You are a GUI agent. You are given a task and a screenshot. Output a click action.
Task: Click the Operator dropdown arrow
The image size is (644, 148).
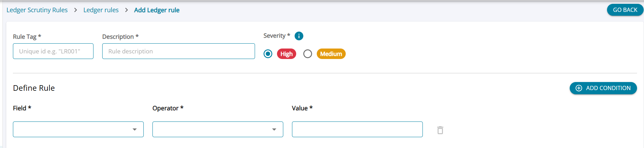coord(274,129)
